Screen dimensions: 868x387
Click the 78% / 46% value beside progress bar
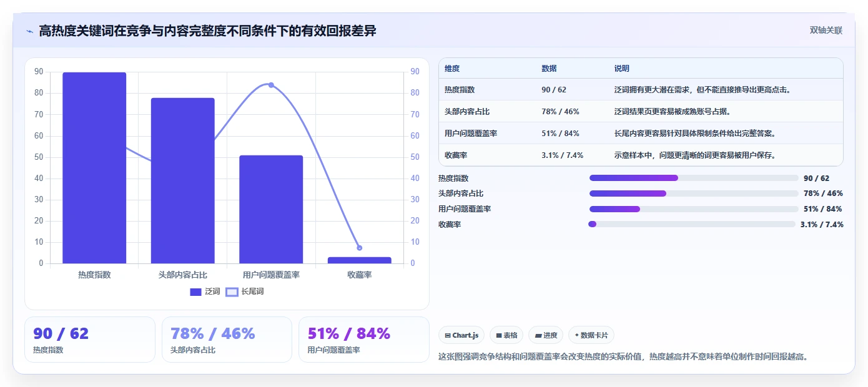823,193
